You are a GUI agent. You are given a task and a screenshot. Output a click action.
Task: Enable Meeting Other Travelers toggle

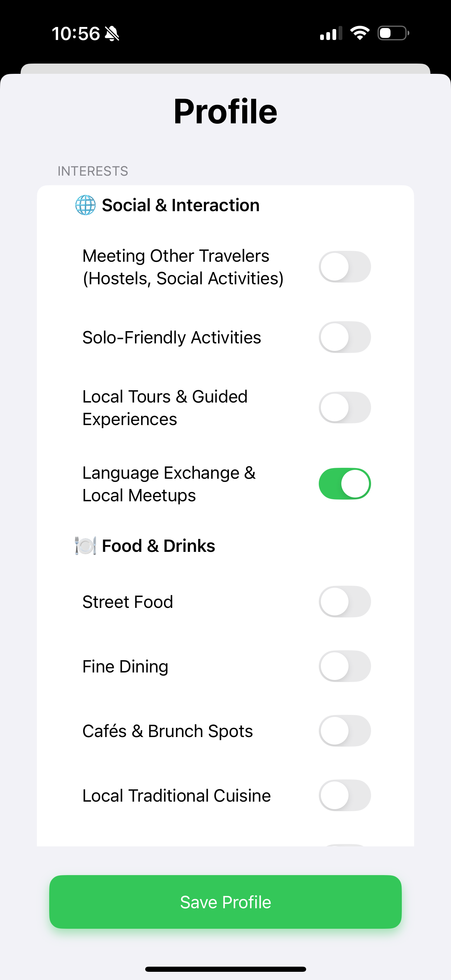pyautogui.click(x=344, y=267)
